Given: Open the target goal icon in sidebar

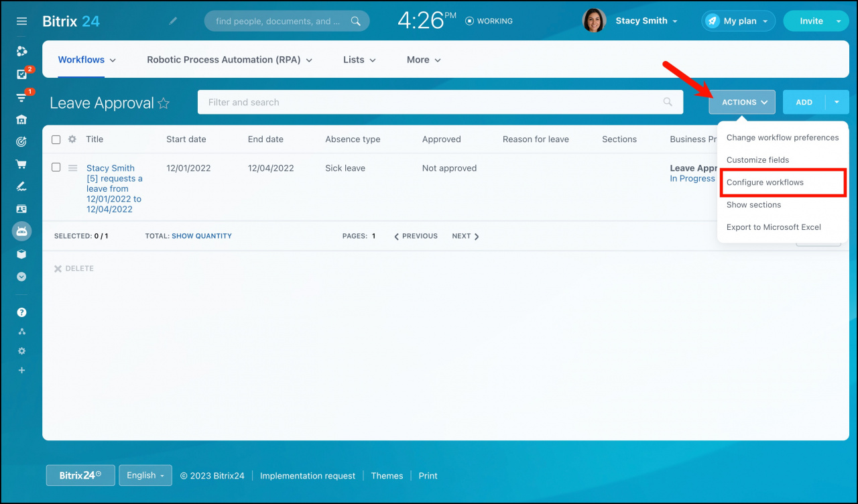Looking at the screenshot, I should click(21, 142).
